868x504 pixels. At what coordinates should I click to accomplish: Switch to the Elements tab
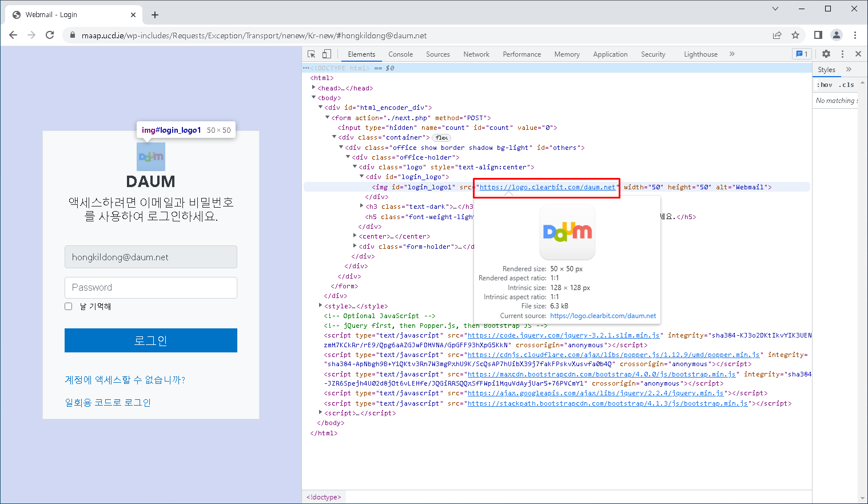pyautogui.click(x=361, y=54)
